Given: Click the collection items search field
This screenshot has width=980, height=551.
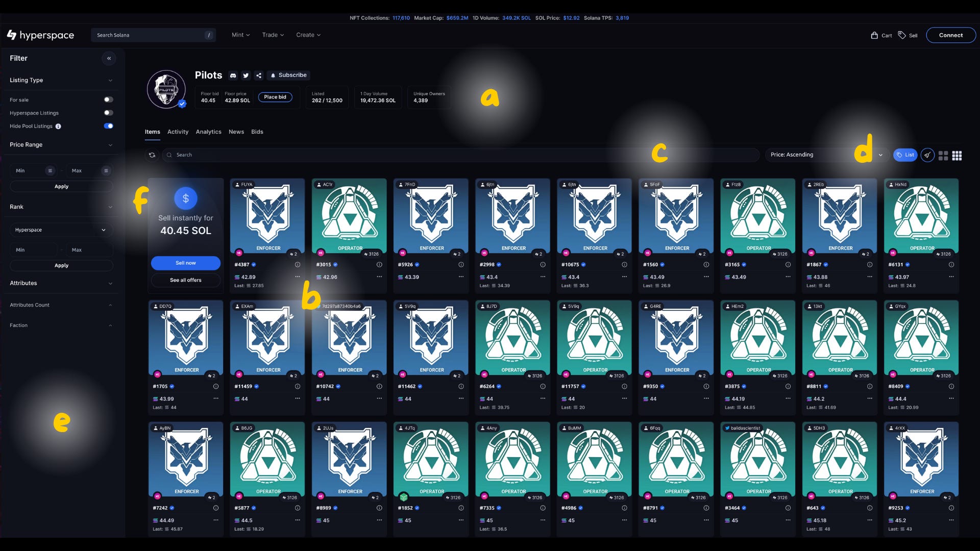Looking at the screenshot, I should [459, 155].
